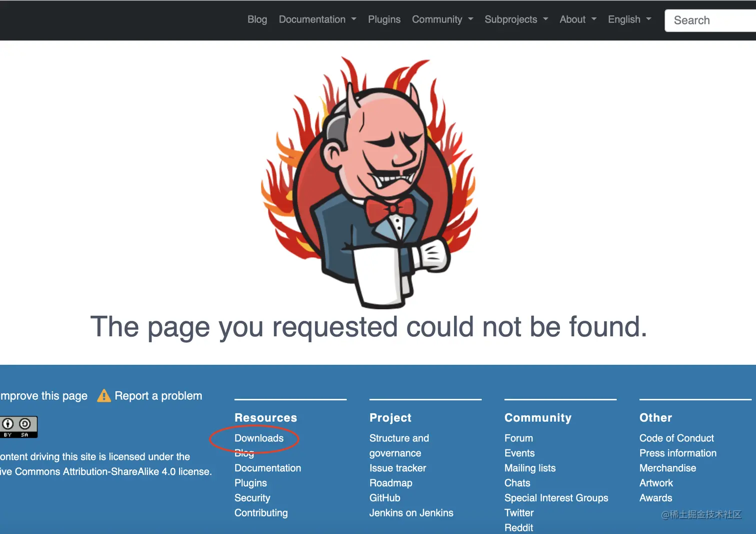Viewport: 756px width, 534px height.
Task: Open the Press information link
Action: coord(677,453)
